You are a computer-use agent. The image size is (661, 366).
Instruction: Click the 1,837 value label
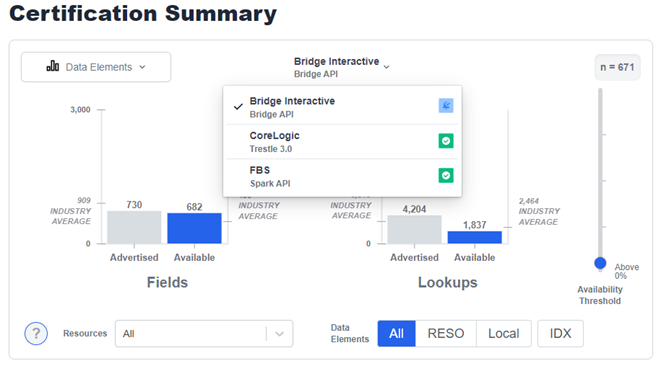(475, 225)
